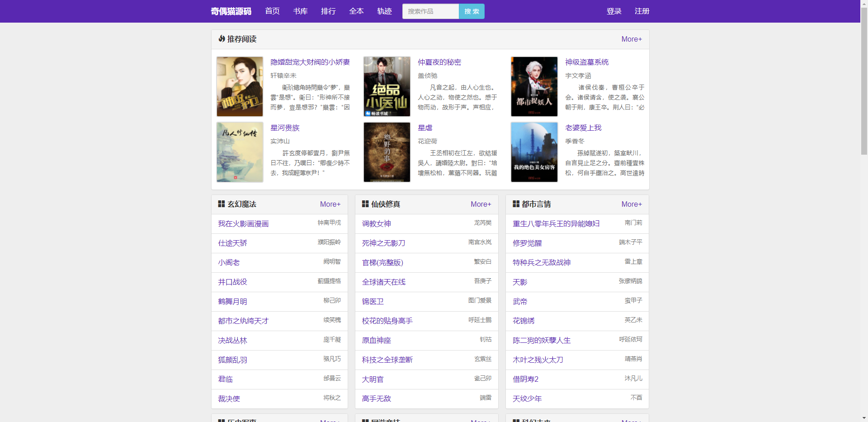Open the 书库 nav item
The image size is (868, 422).
(x=300, y=11)
